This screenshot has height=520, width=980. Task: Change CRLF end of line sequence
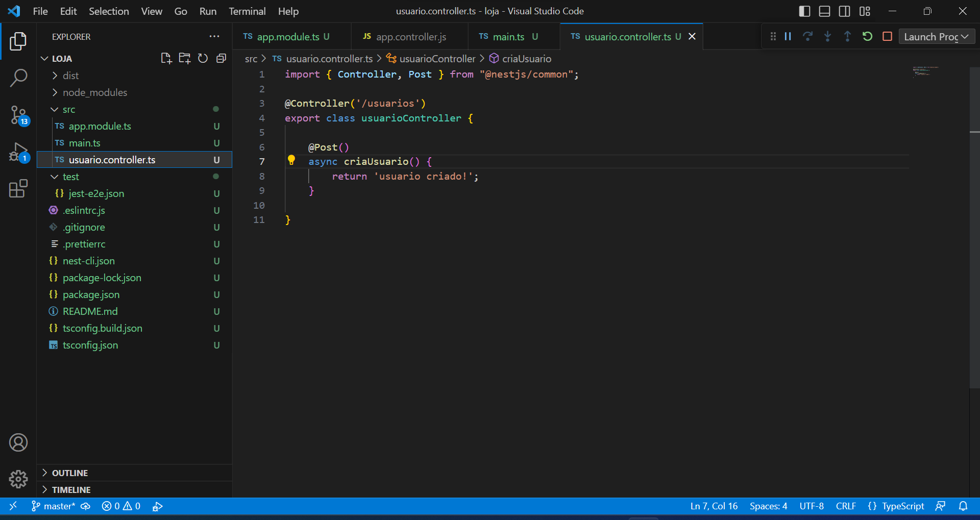846,506
